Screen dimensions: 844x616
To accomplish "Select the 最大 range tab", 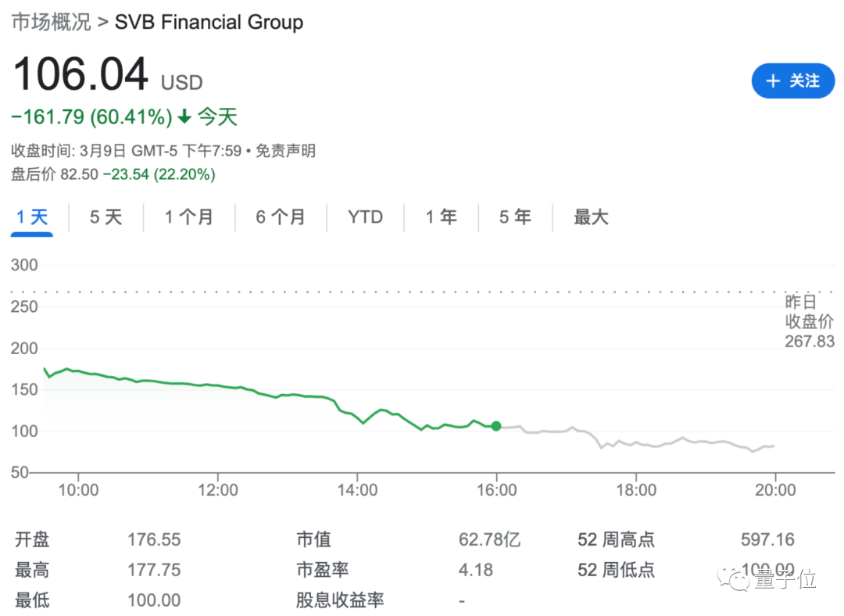I will tap(591, 217).
